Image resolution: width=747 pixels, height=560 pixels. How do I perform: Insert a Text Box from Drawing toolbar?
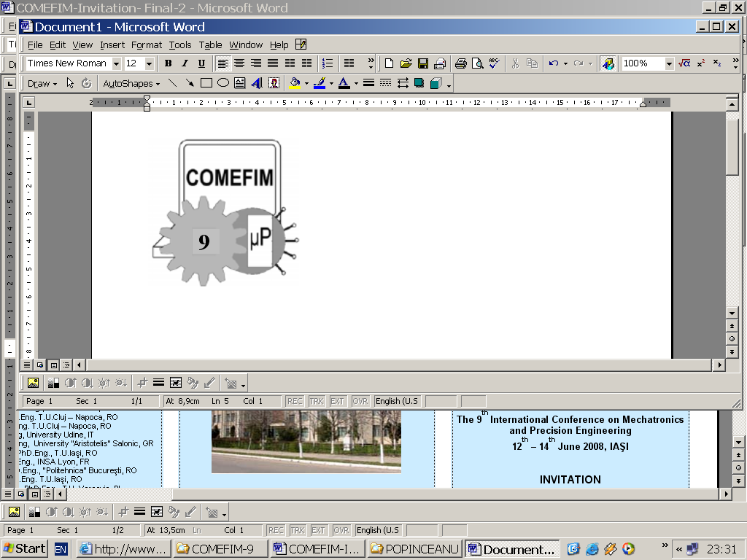(x=239, y=83)
